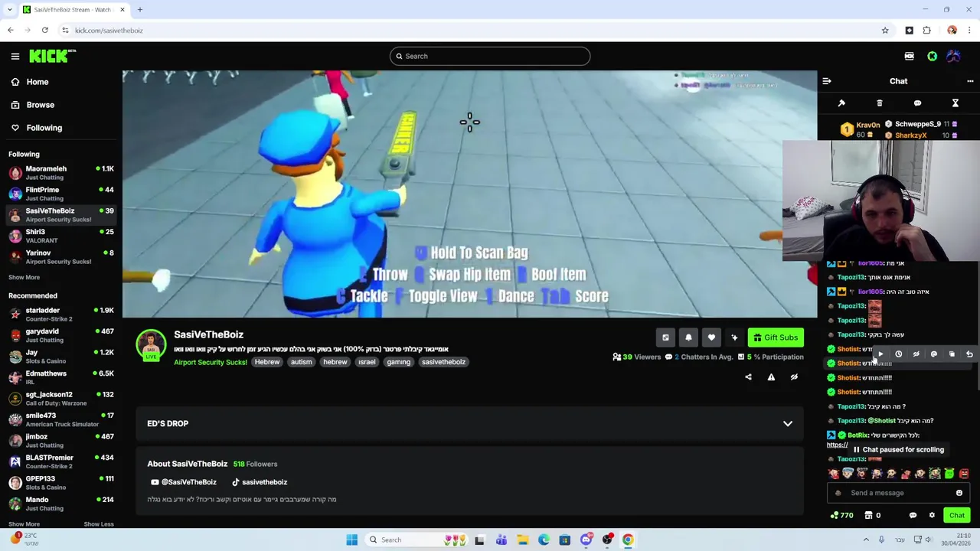Screen dimensions: 980x551
Task: Click the chat bubble icon beside gear
Action: click(913, 515)
